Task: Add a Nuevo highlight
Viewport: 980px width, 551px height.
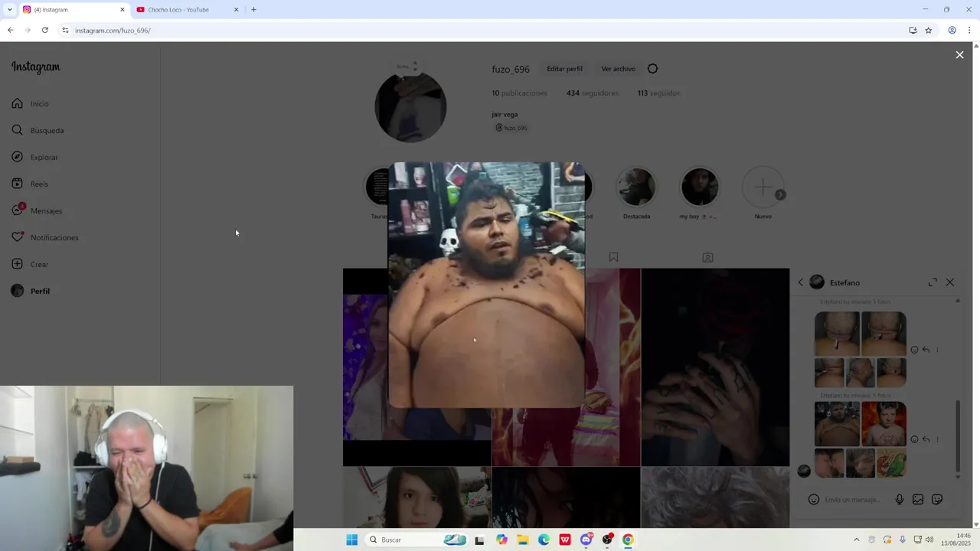Action: pos(763,187)
